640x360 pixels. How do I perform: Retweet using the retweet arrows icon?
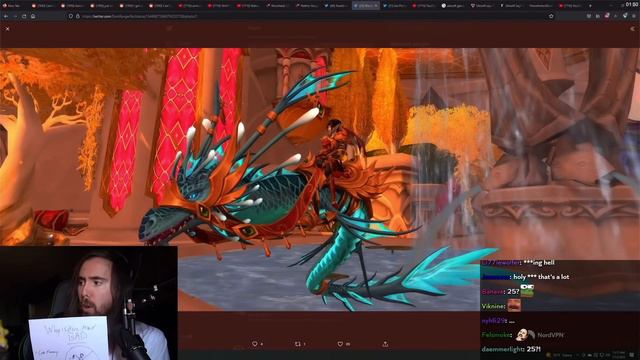point(298,344)
